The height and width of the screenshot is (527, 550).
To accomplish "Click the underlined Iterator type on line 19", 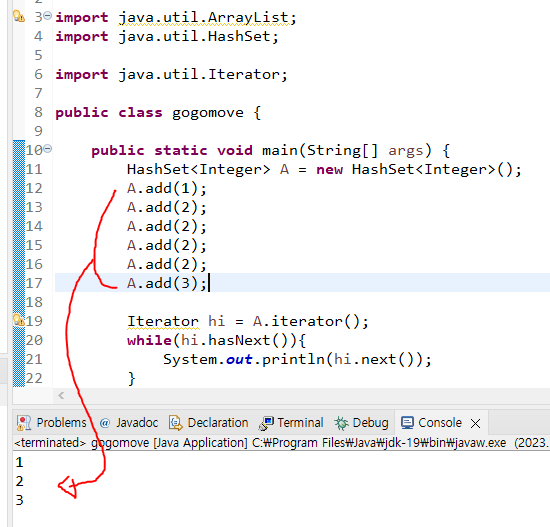I will click(163, 321).
